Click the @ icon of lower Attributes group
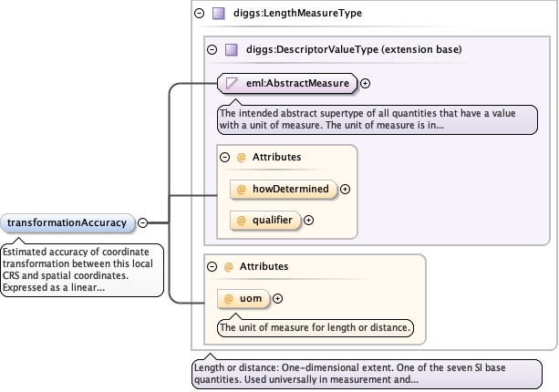 tap(229, 266)
